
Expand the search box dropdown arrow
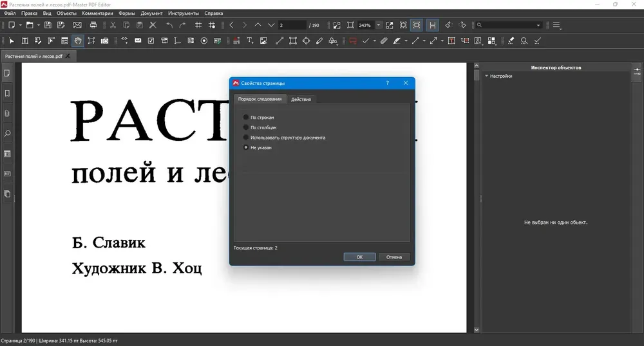tap(538, 25)
